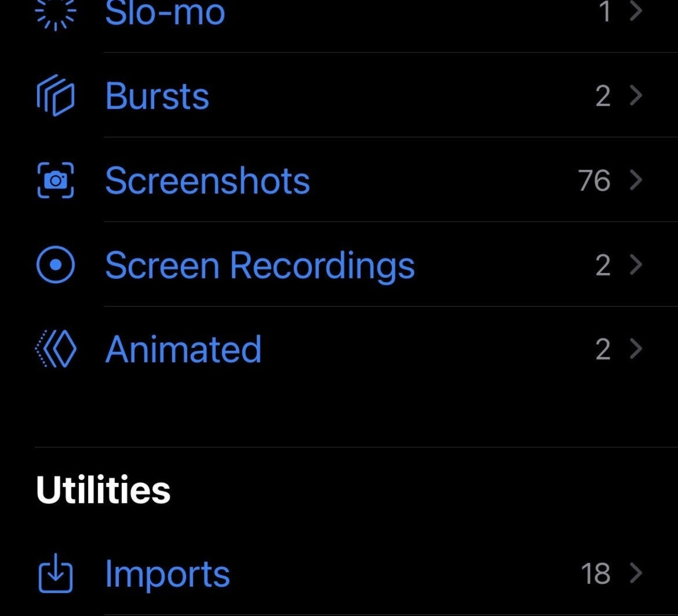Click the chevron in Screen Recordings row
This screenshot has height=616, width=678.
coord(635,265)
